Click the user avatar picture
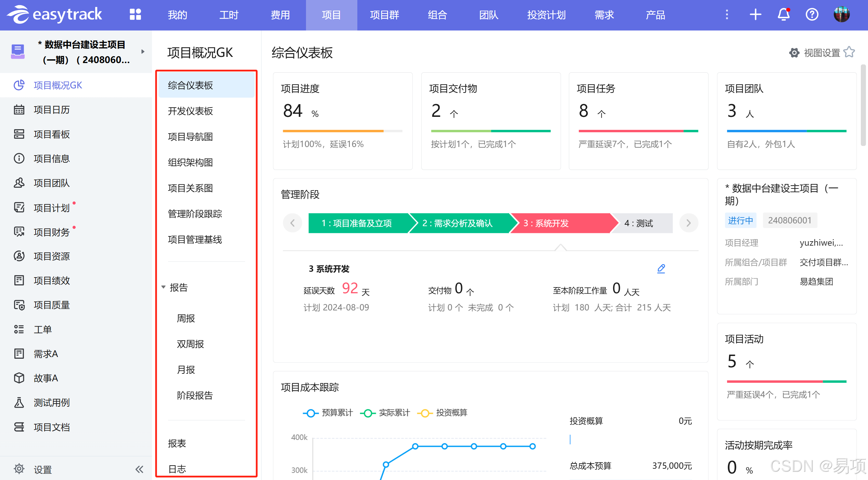This screenshot has height=480, width=868. pos(842,14)
